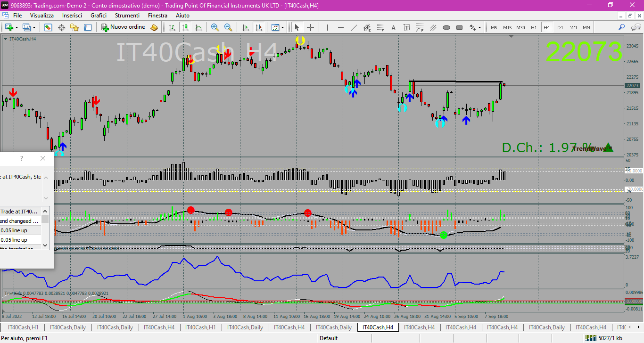Draw Fibonacci retracement
Screen dimensions: 644x343
tap(380, 27)
